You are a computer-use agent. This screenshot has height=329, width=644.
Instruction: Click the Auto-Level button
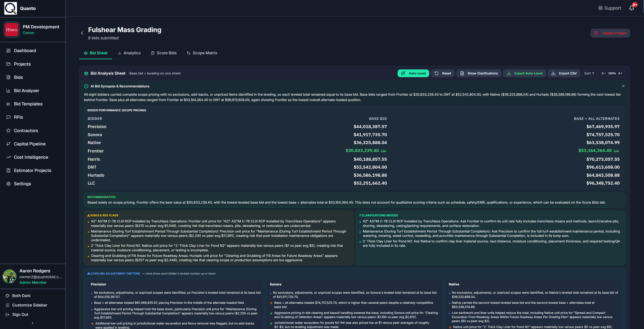[413, 73]
